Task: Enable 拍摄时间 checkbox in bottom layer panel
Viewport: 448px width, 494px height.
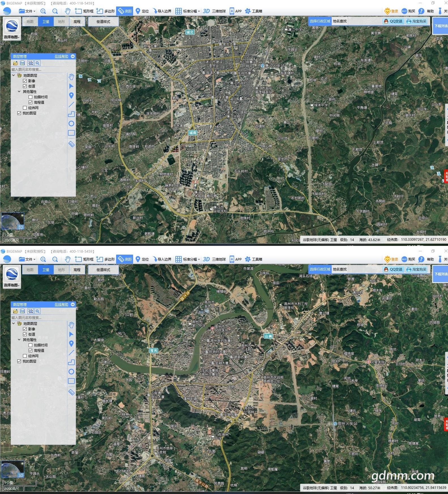Action: (x=31, y=345)
